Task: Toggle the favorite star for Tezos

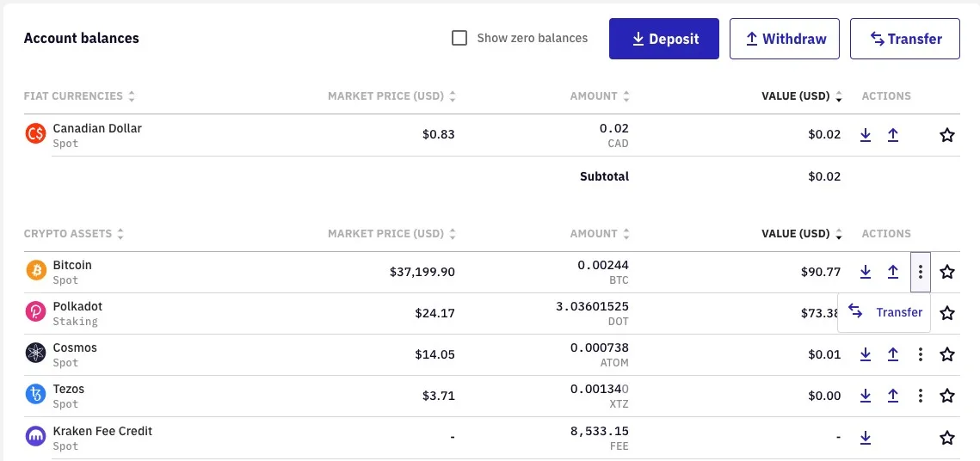Action: (947, 396)
